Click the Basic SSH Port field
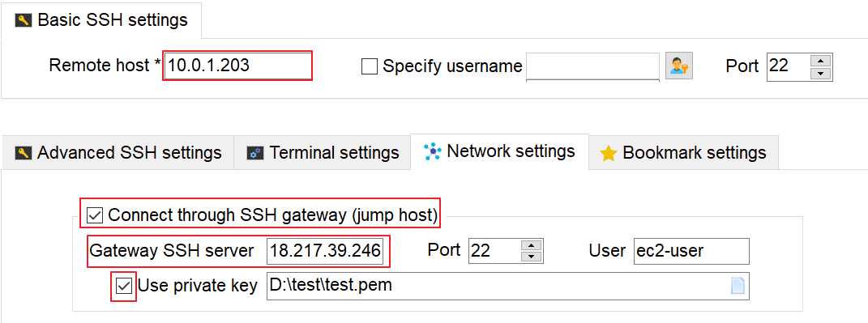 (x=789, y=66)
